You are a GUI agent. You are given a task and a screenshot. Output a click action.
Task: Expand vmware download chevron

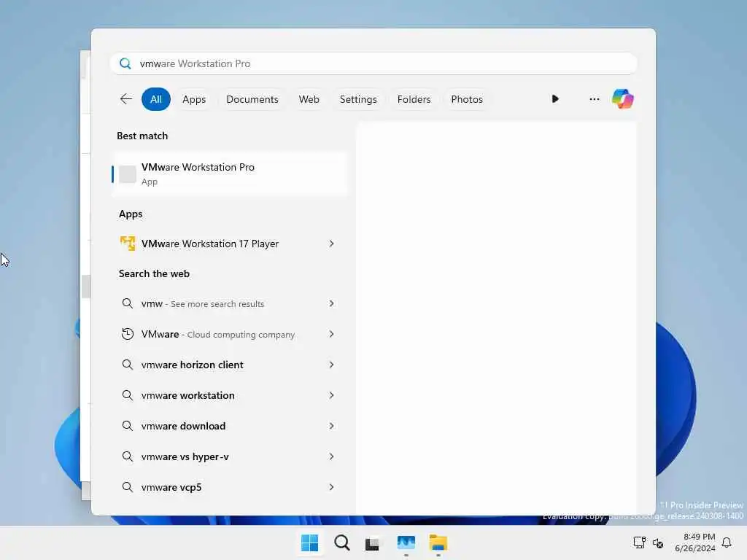coord(332,426)
